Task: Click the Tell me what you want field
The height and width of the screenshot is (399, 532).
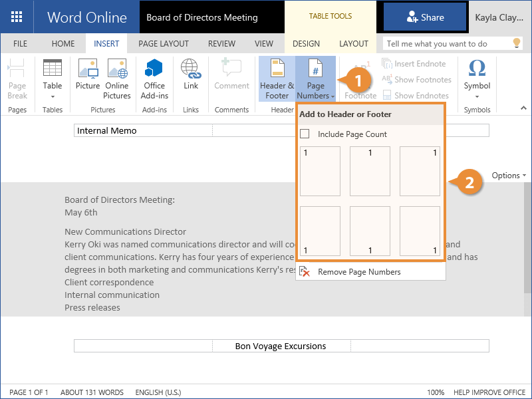Action: pos(446,44)
